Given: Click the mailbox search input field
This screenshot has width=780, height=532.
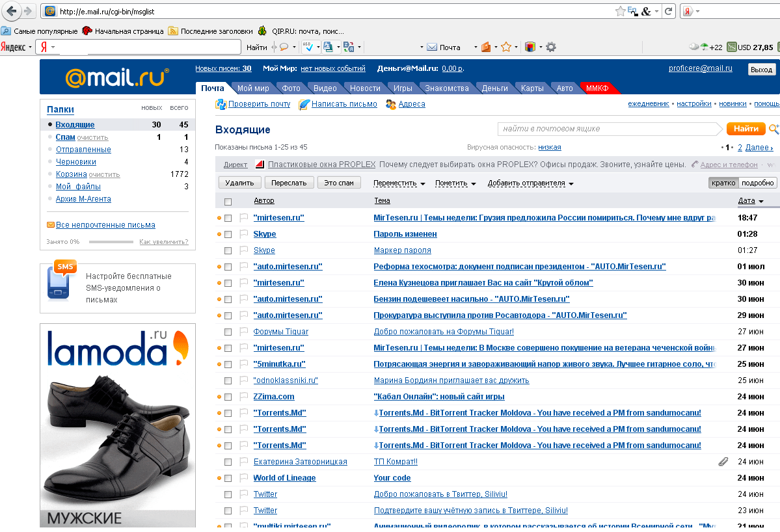Looking at the screenshot, I should pos(610,129).
